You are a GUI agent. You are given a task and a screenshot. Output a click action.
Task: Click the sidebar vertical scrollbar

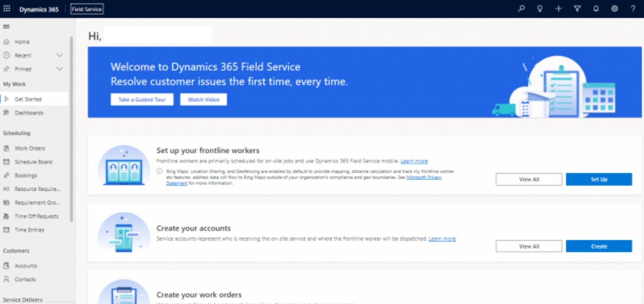tap(71, 130)
